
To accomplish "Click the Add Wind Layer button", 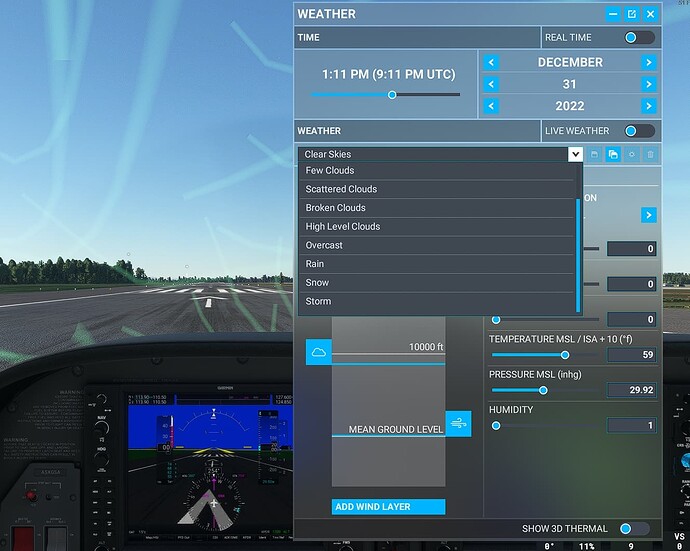I will (388, 507).
